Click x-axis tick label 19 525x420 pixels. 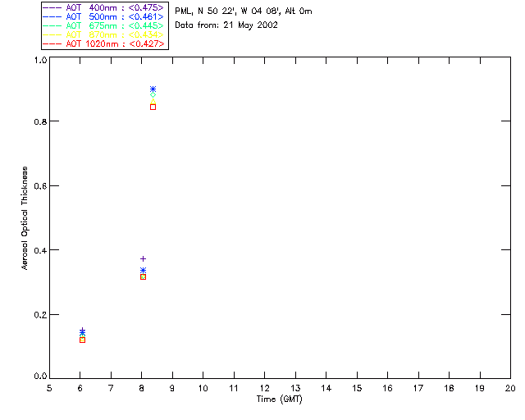[x=480, y=388]
